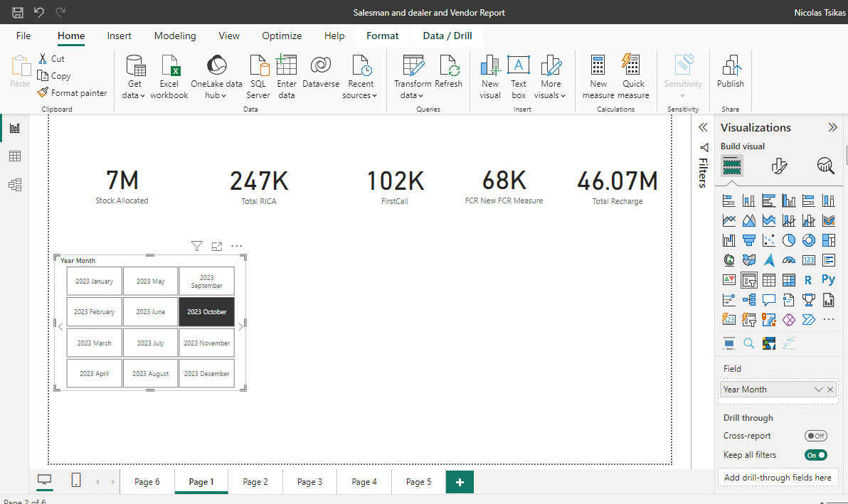
Task: Open the Get data dropdown
Action: [x=134, y=77]
